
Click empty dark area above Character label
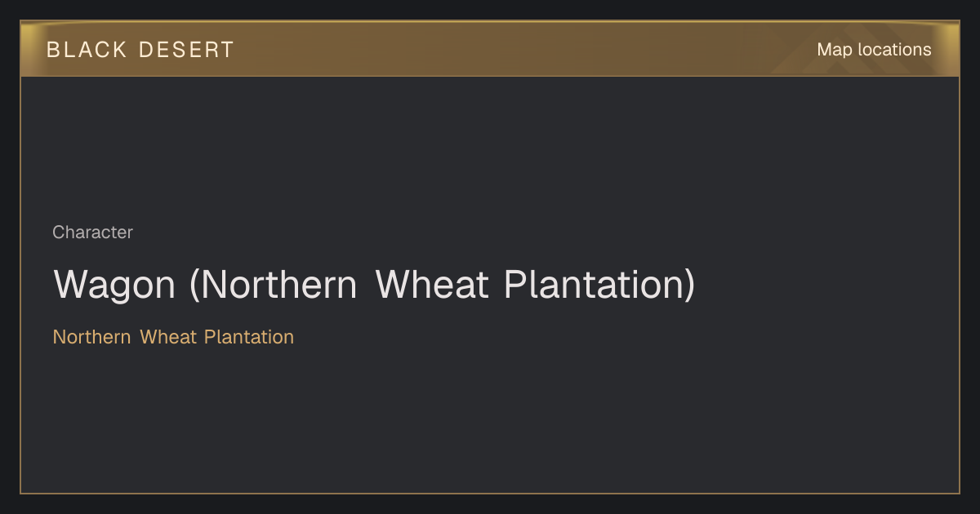click(490, 147)
